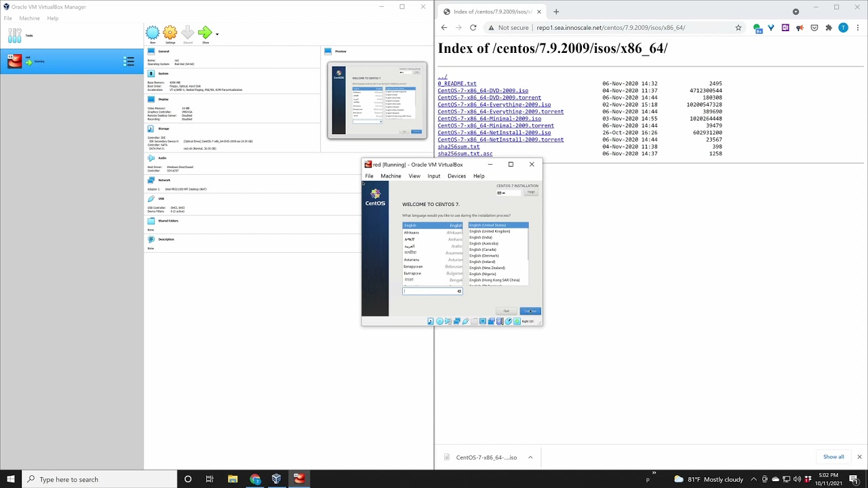Click the Shared Folders section icon

(x=151, y=221)
